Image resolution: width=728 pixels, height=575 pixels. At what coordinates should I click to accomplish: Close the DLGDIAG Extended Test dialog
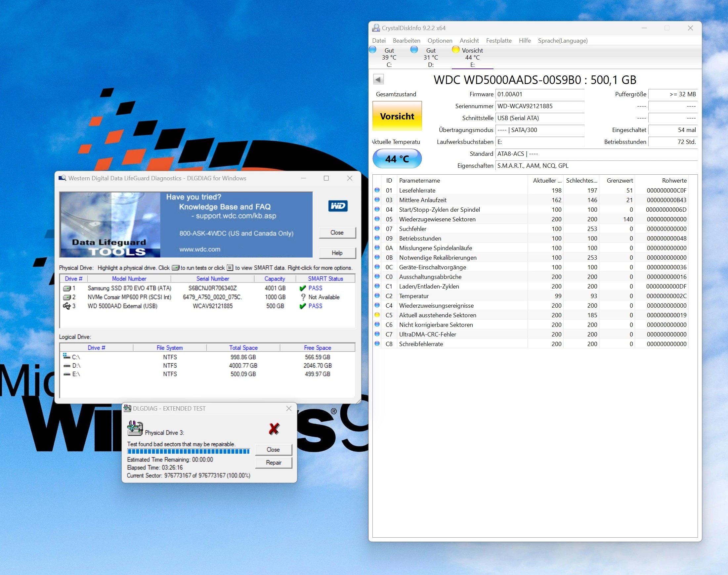(288, 408)
